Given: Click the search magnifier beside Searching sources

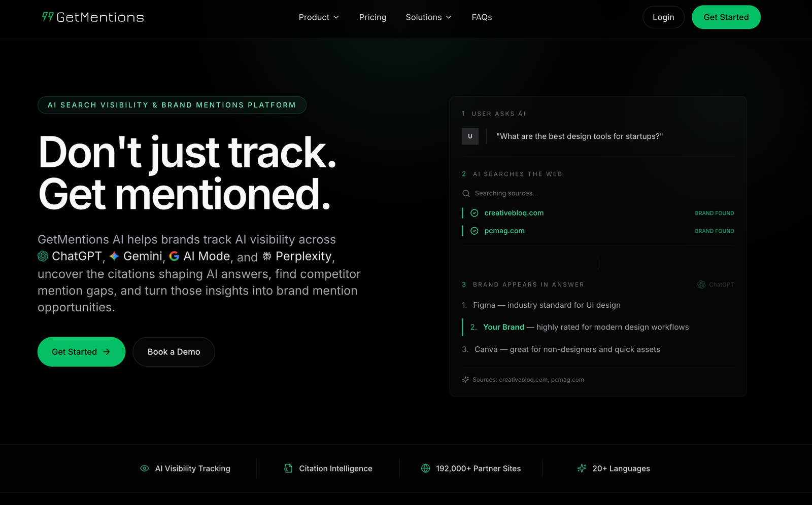Looking at the screenshot, I should point(465,193).
